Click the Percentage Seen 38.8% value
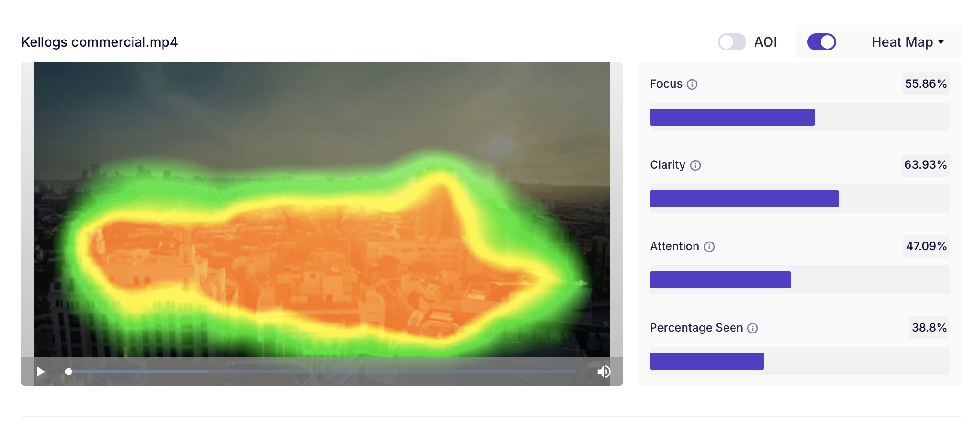The image size is (980, 424). pyautogui.click(x=929, y=328)
